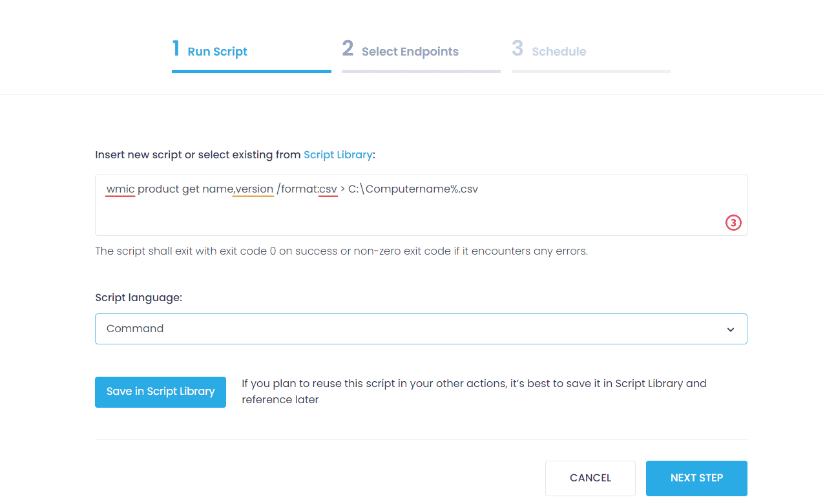
Task: Click the underlined csv after format
Action: point(328,189)
